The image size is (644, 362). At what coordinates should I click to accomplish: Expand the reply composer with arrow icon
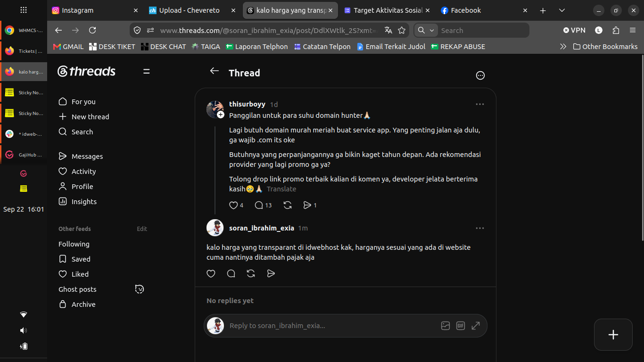point(476,326)
